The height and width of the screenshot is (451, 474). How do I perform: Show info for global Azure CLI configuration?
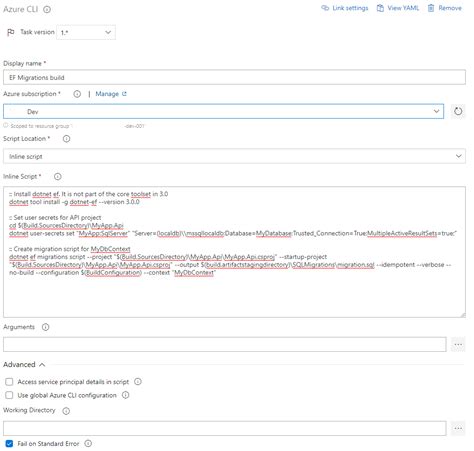(x=125, y=395)
